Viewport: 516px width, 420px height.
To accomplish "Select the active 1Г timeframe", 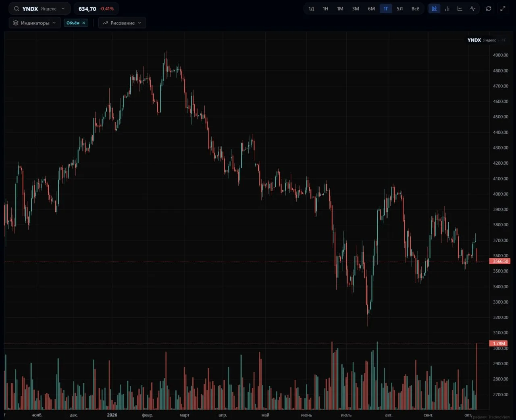I will point(386,8).
